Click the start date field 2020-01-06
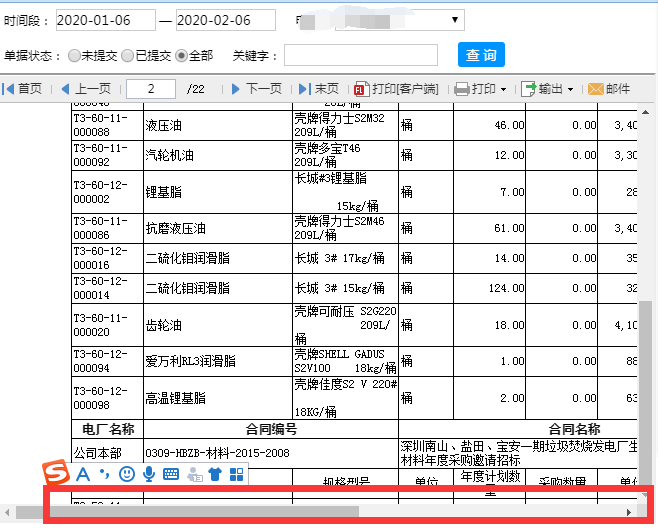Screen dimensions: 658x528 tap(106, 20)
